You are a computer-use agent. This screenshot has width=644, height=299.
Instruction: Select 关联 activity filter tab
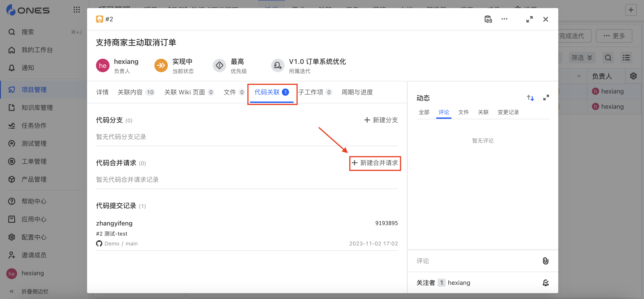tap(483, 112)
